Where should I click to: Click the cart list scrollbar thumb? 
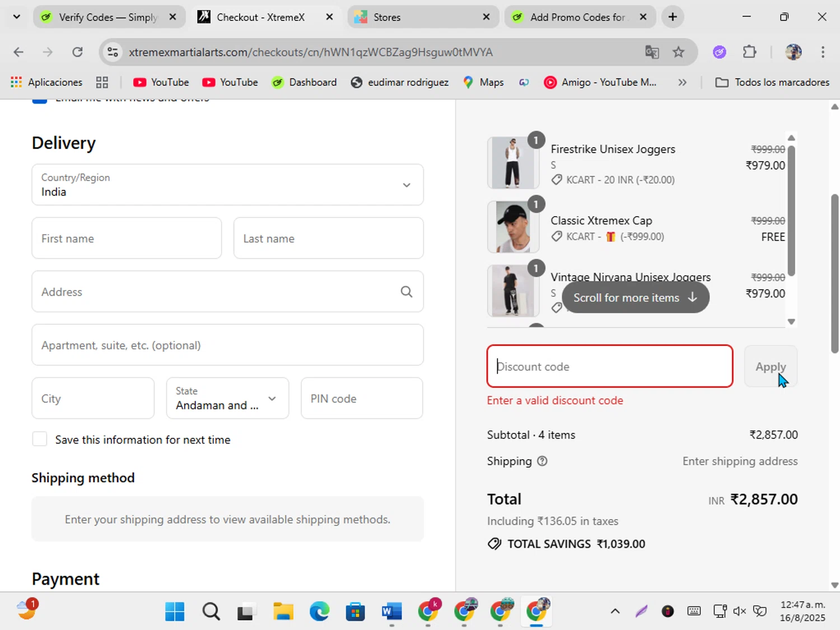click(791, 211)
